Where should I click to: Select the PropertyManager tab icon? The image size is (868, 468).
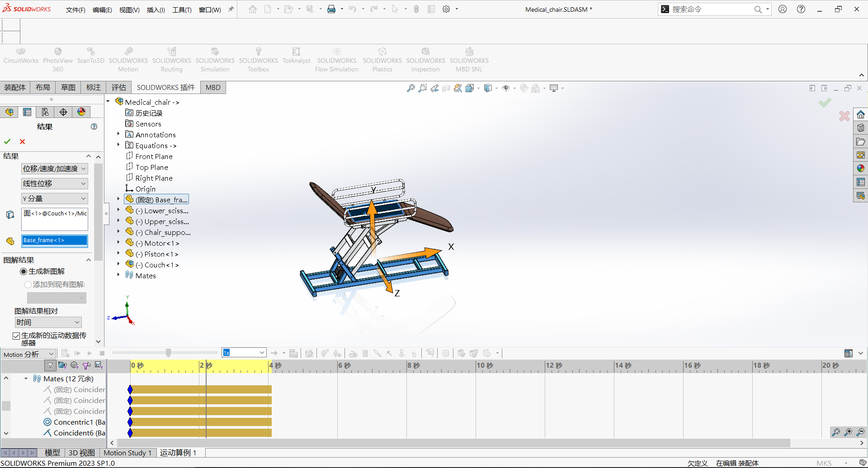27,112
